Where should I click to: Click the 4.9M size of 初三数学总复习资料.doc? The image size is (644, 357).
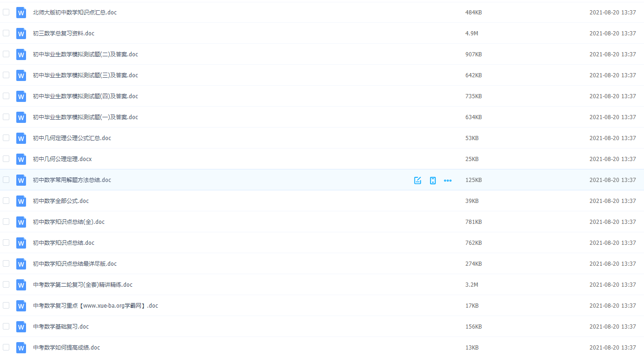471,34
